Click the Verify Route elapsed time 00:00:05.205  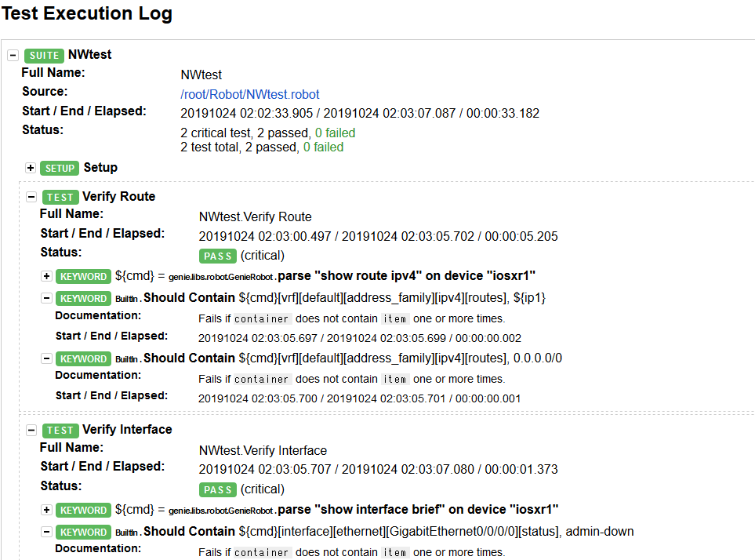[x=521, y=236]
